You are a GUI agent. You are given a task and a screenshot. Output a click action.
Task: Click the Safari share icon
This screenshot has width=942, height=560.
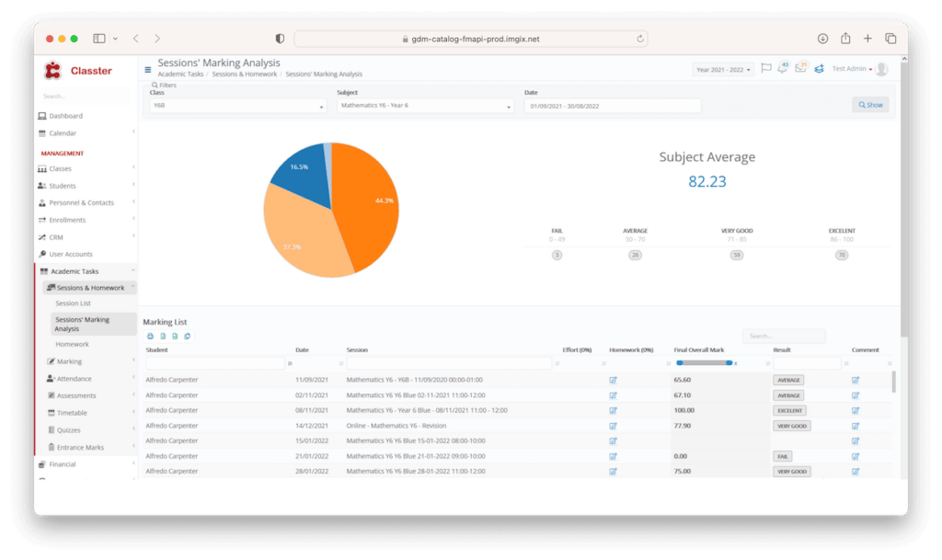[x=845, y=38]
